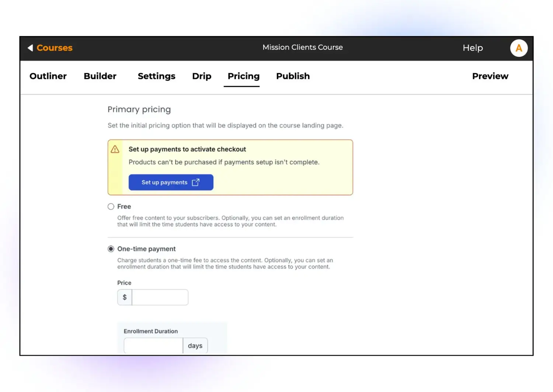Open the Drip tab
Screen dimensions: 553x392
tap(202, 76)
